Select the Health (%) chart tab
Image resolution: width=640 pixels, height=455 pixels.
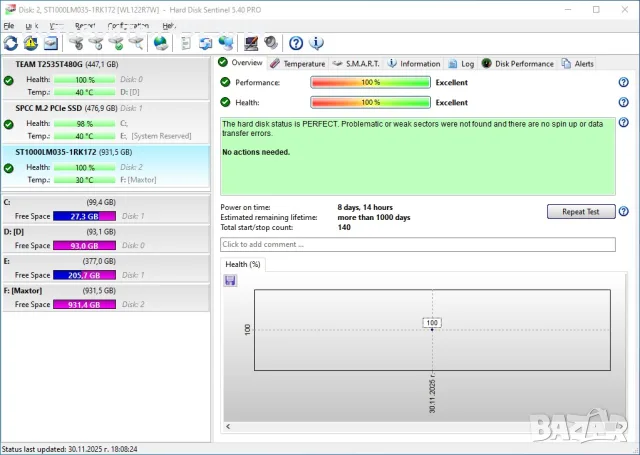[242, 264]
